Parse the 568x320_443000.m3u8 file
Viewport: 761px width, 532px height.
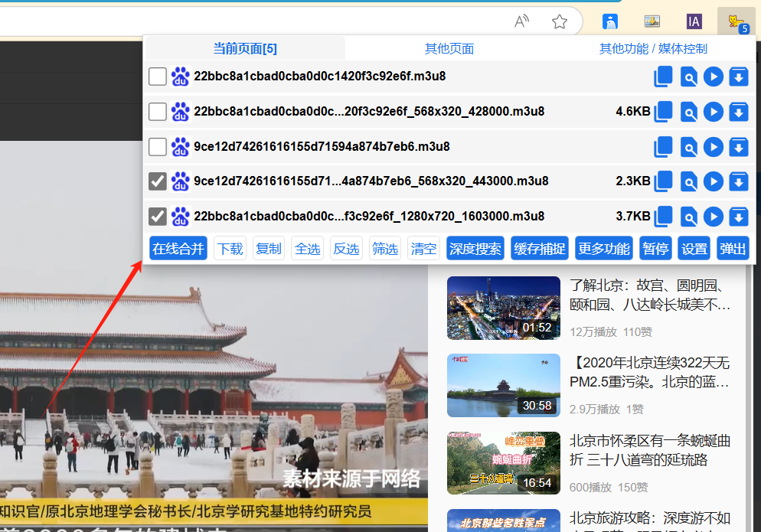click(x=689, y=181)
